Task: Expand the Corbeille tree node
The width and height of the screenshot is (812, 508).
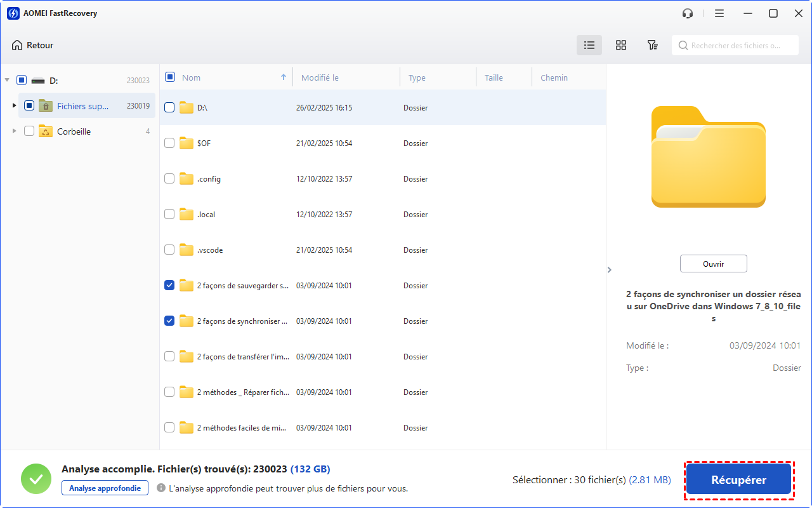Action: coord(15,131)
